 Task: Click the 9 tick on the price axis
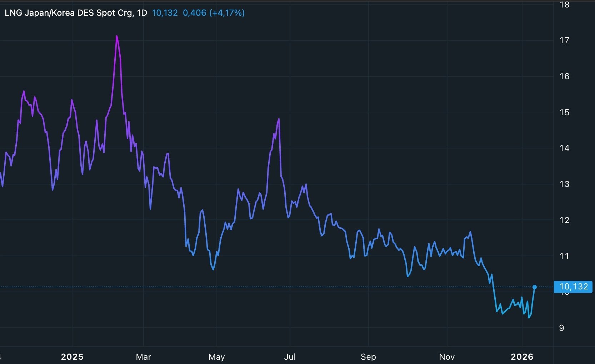(562, 328)
